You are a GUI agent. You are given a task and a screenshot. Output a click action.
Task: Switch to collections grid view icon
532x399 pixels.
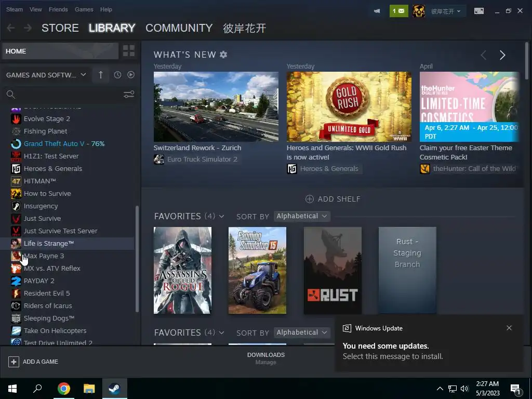[129, 51]
